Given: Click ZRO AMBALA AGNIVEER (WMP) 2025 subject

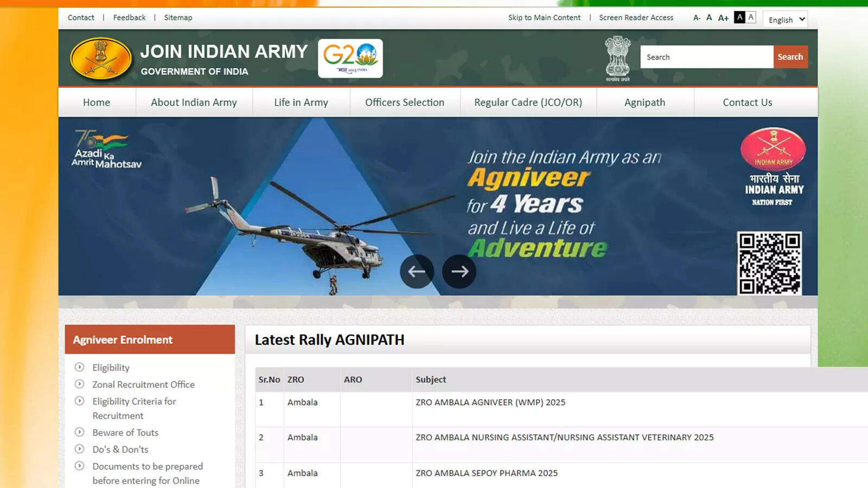Looking at the screenshot, I should [x=490, y=402].
